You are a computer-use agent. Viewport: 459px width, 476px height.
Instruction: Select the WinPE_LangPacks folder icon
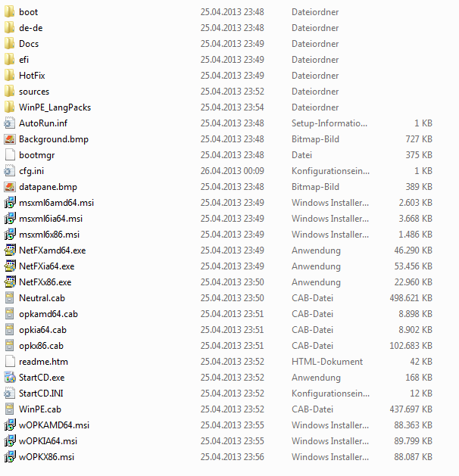(x=9, y=107)
